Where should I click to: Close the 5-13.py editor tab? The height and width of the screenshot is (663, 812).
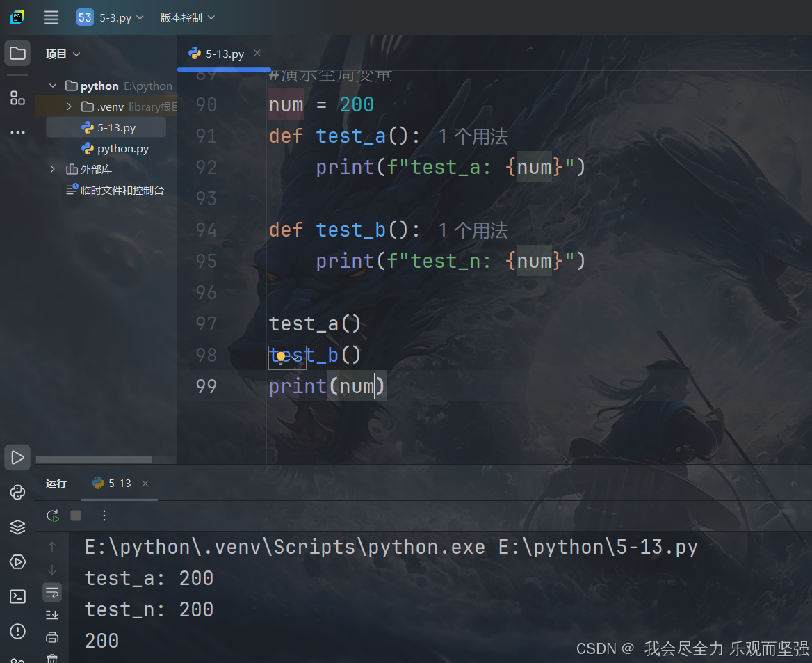257,53
